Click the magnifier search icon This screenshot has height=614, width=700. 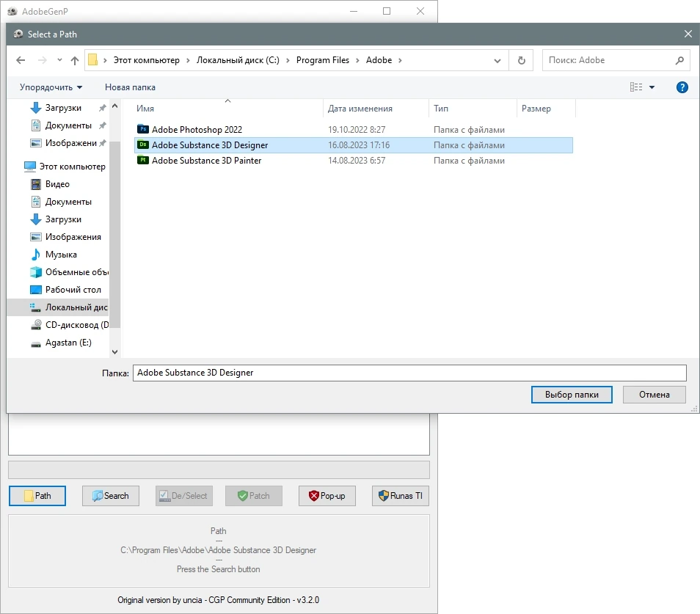pyautogui.click(x=679, y=60)
